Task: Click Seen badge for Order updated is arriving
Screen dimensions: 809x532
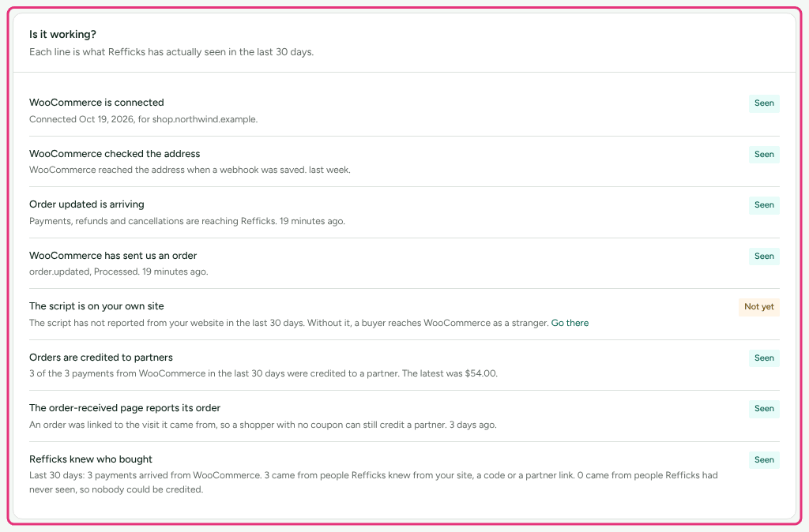Action: tap(764, 204)
